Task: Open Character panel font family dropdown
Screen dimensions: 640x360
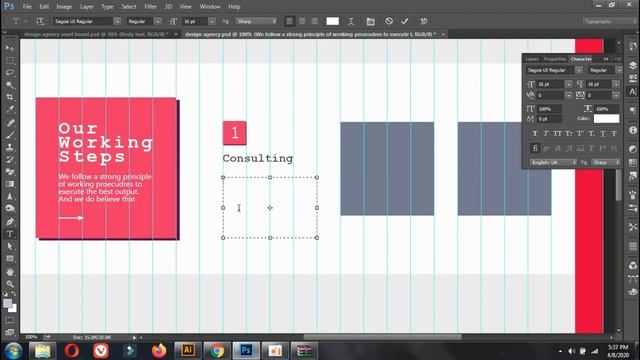Action: 579,70
